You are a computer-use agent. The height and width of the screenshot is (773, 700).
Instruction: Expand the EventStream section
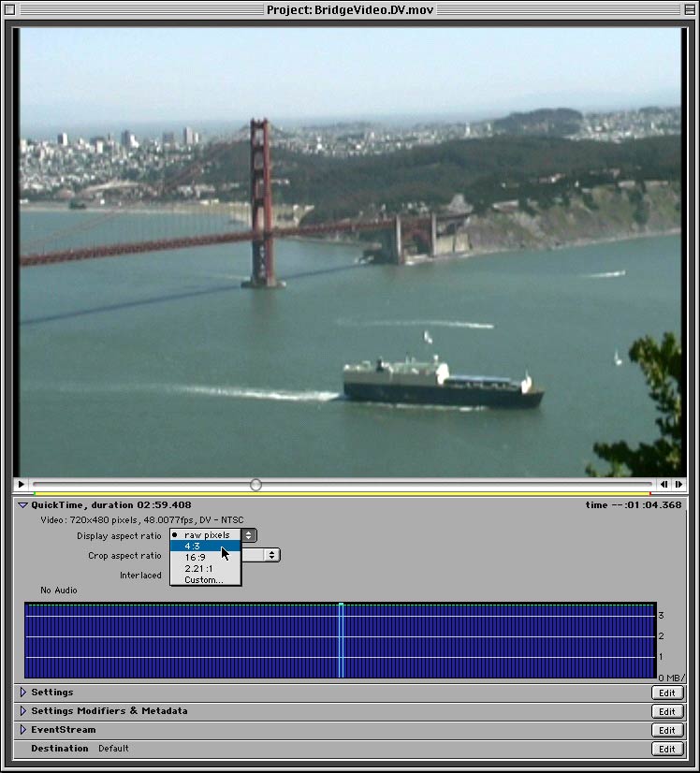[x=23, y=730]
